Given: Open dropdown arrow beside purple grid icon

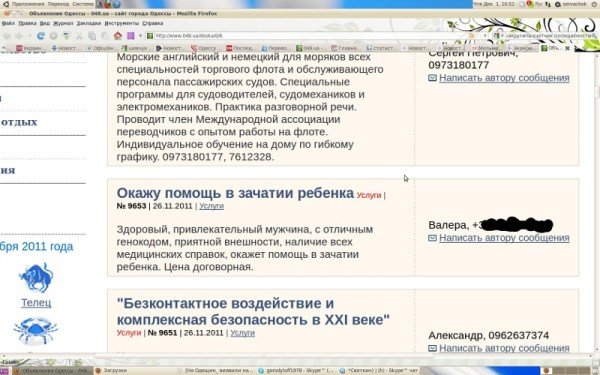Looking at the screenshot, I should pos(140,36).
